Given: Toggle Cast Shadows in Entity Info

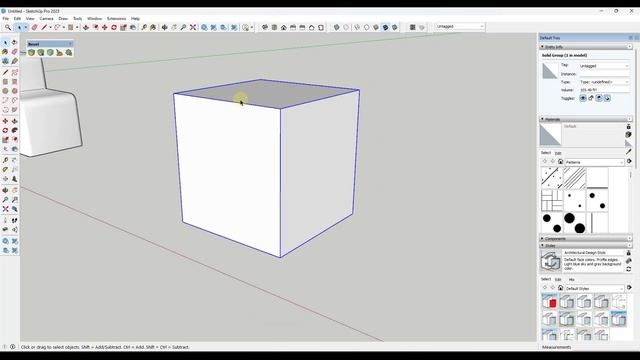Looking at the screenshot, I should point(607,98).
